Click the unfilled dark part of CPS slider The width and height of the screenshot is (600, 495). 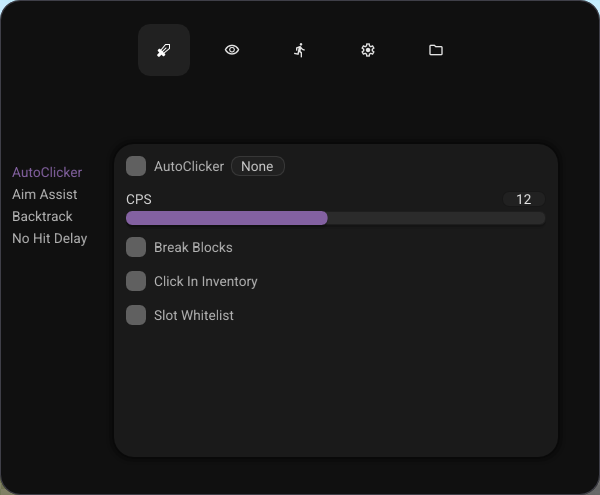tap(436, 218)
